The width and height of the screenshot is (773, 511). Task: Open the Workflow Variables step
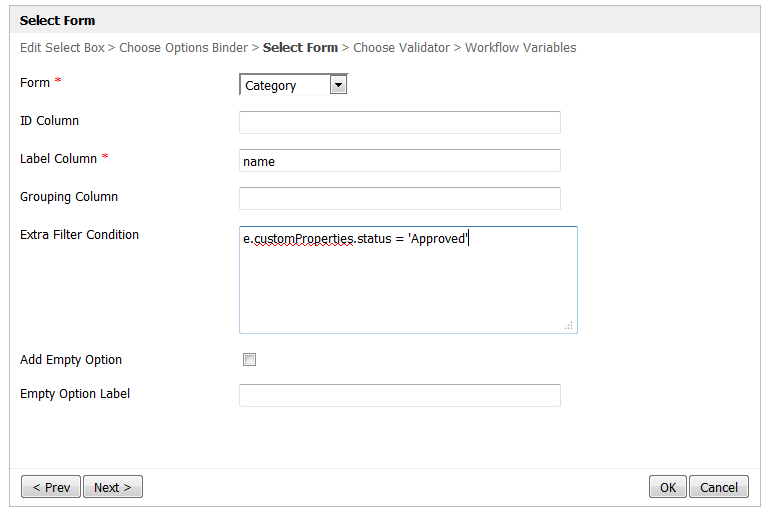click(x=520, y=48)
